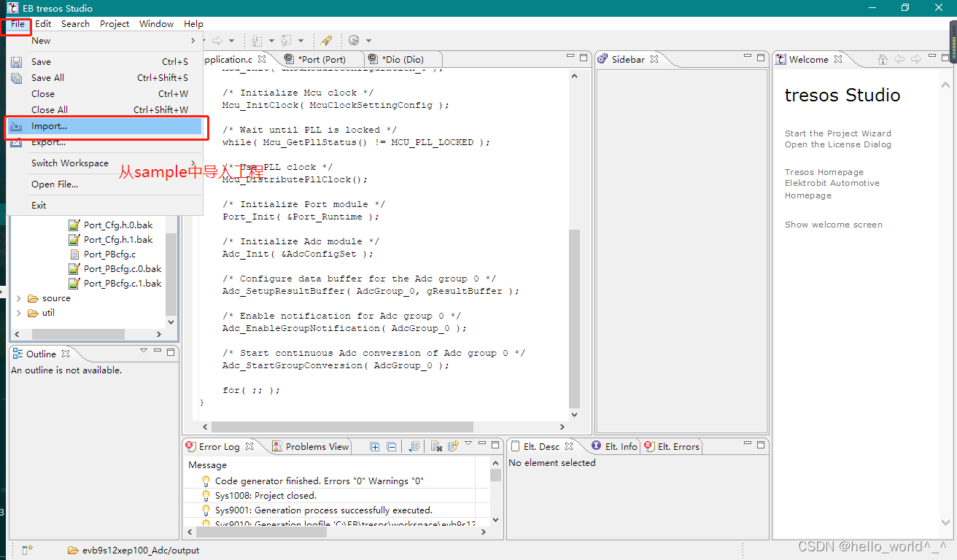Image resolution: width=957 pixels, height=560 pixels.
Task: Minimize the Elt. Desc panel
Action: coord(748,444)
